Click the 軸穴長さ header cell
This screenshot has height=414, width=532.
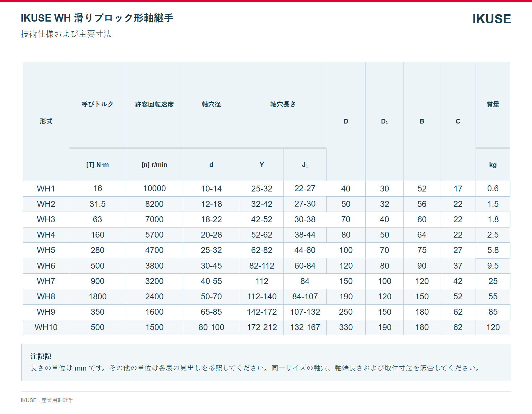click(283, 105)
